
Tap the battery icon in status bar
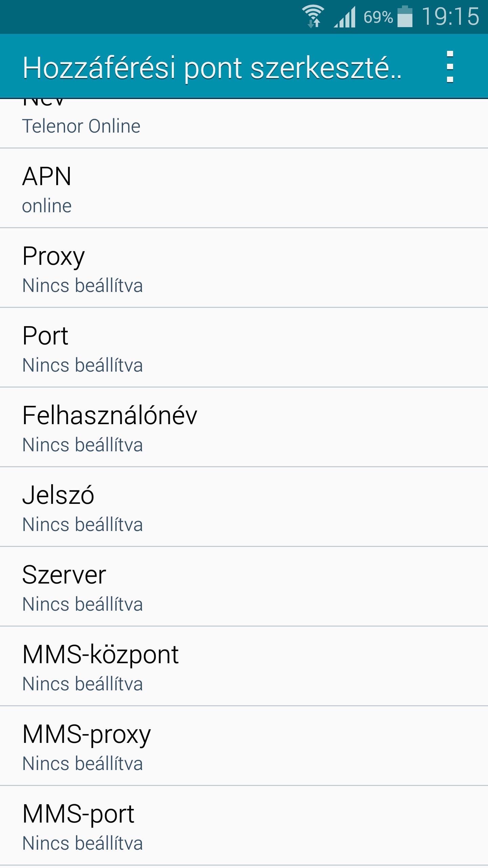pos(405,16)
